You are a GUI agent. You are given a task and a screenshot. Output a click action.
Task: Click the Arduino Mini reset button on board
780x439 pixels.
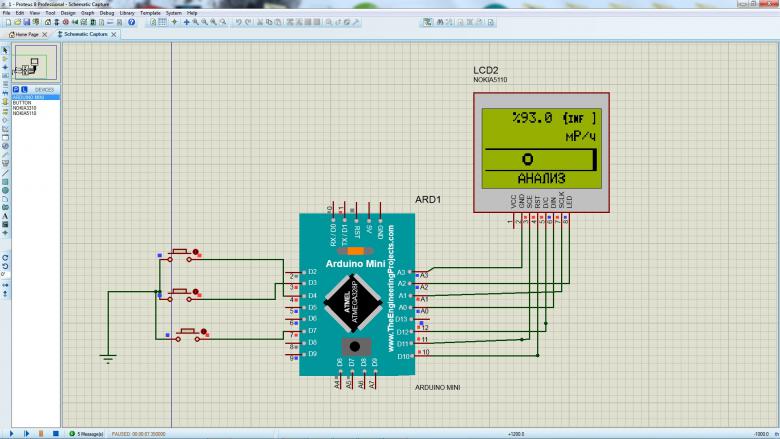click(355, 346)
